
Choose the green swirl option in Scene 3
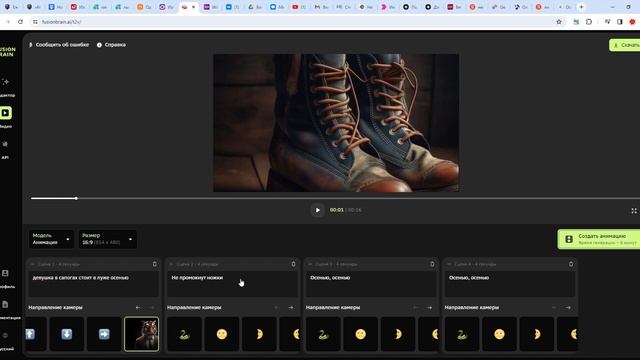click(323, 334)
